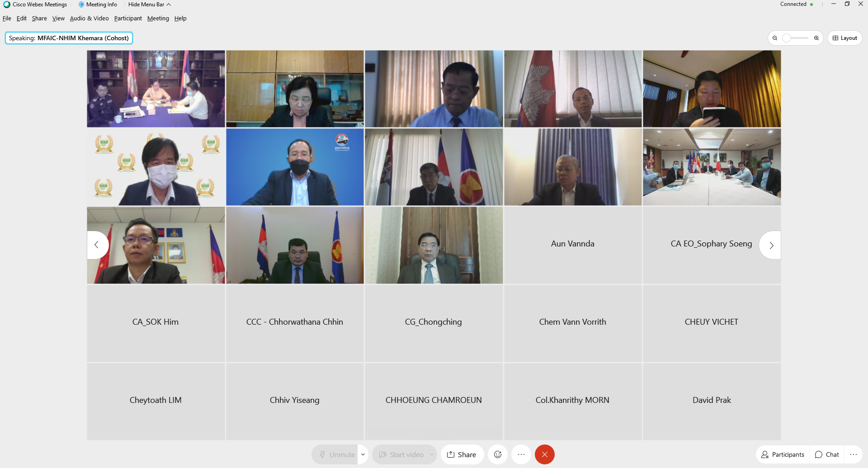
Task: Open more options ellipsis in center toolbar
Action: point(521,454)
